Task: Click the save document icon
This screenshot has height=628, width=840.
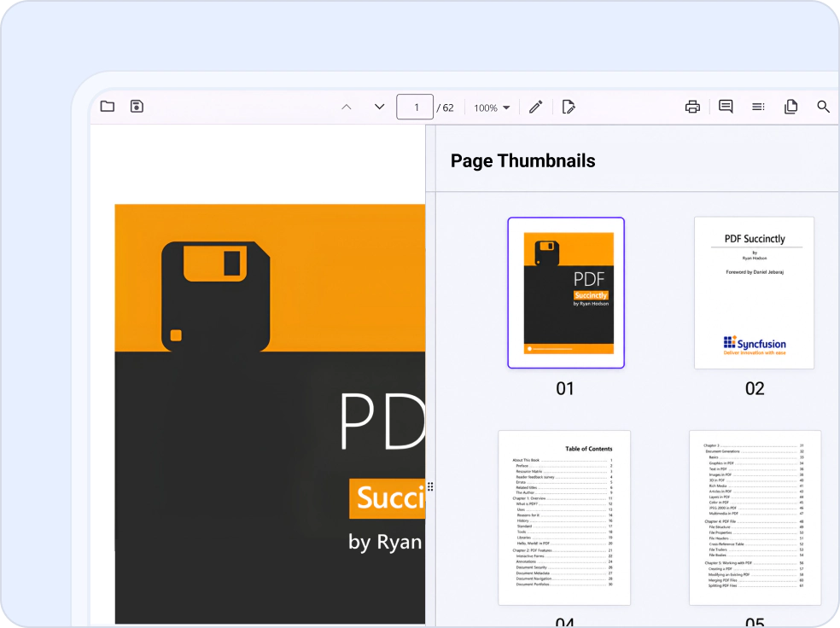Action: pos(137,106)
